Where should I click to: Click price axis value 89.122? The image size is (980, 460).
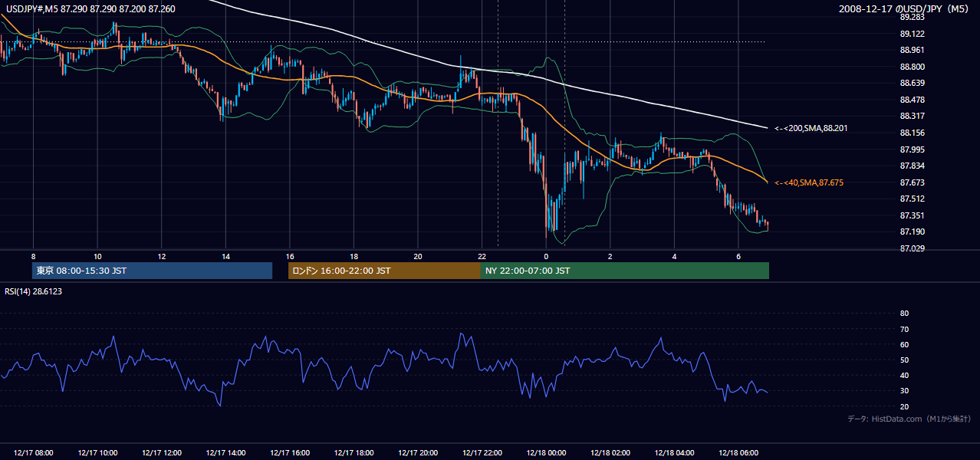tap(912, 34)
